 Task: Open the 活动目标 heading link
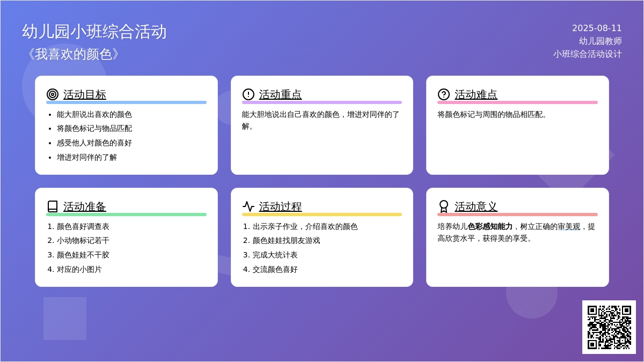click(85, 94)
